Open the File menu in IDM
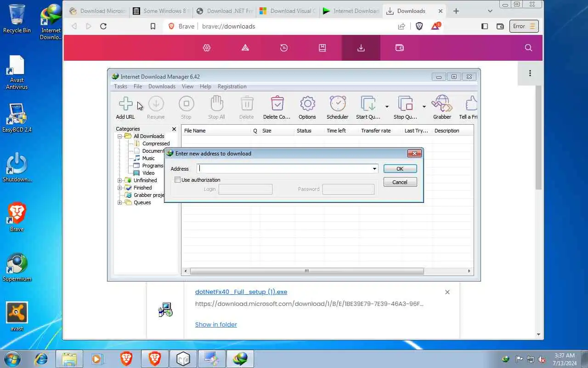The width and height of the screenshot is (588, 368). 138,86
